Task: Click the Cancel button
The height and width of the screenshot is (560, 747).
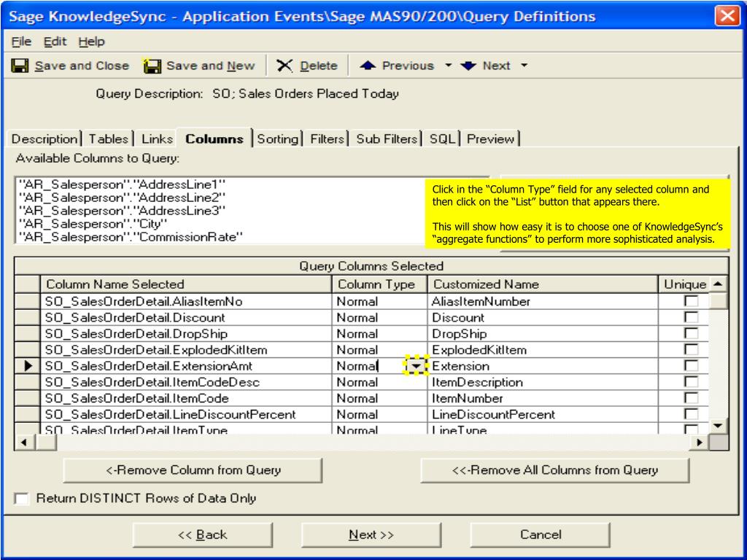Action: click(541, 534)
